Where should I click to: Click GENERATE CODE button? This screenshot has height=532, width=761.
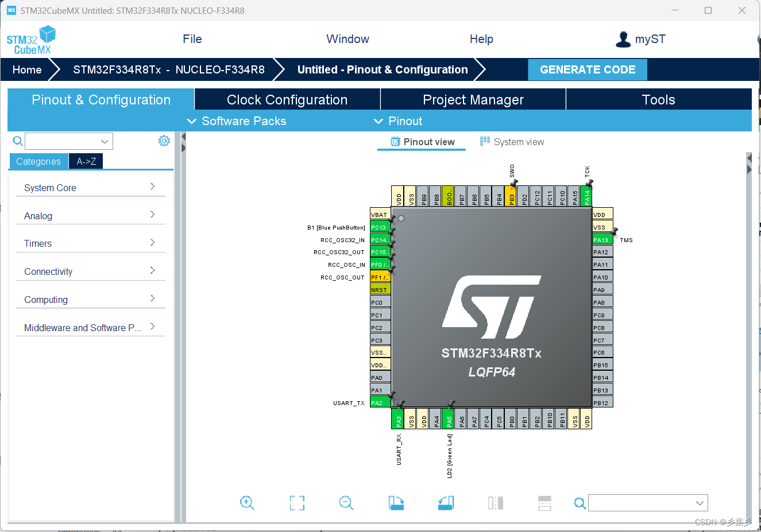pyautogui.click(x=588, y=69)
